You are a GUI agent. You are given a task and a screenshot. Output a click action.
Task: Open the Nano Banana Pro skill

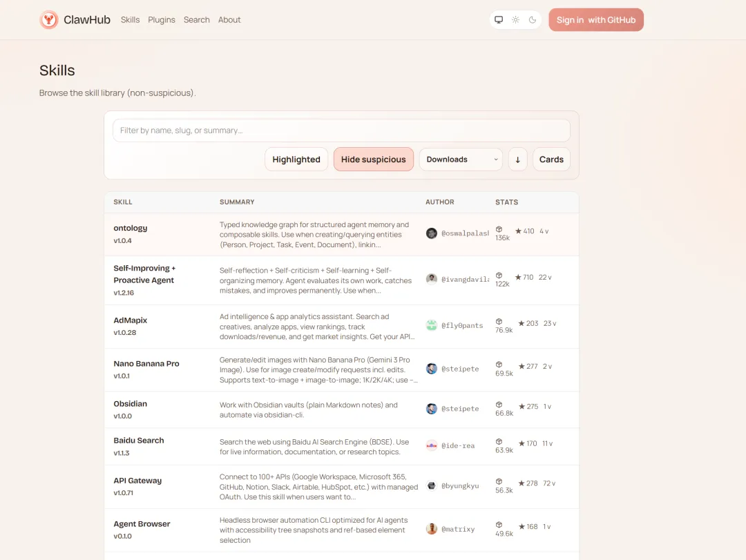(146, 363)
